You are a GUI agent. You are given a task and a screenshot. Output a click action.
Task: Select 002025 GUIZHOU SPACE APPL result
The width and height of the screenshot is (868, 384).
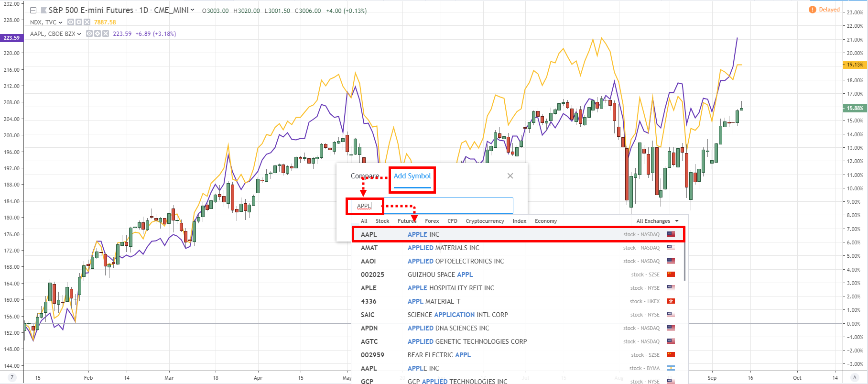(519, 274)
